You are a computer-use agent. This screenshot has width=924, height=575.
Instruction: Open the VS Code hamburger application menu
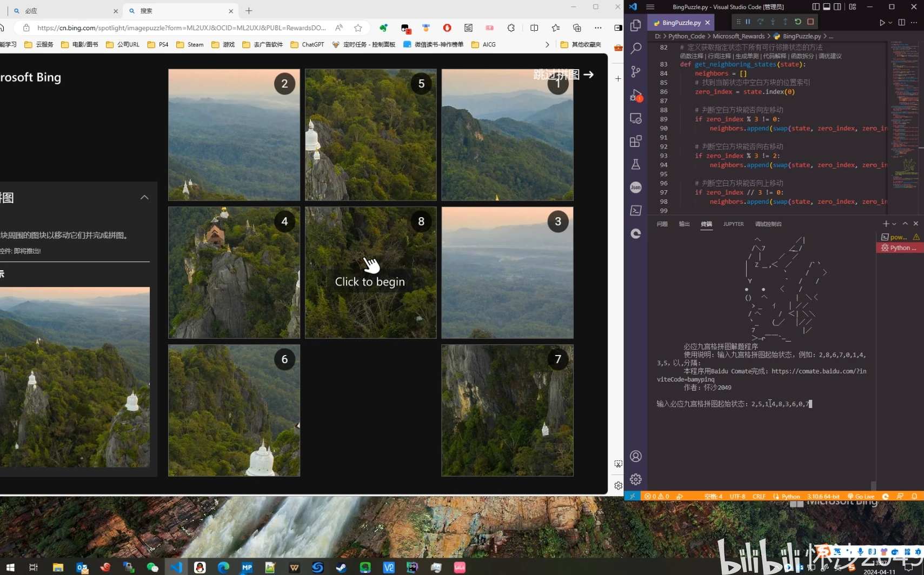click(650, 7)
